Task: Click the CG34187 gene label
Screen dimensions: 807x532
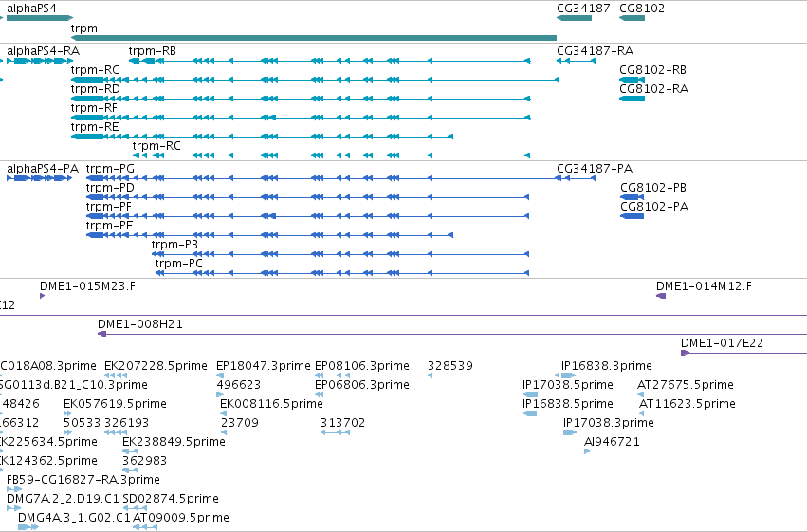Action: tap(583, 9)
